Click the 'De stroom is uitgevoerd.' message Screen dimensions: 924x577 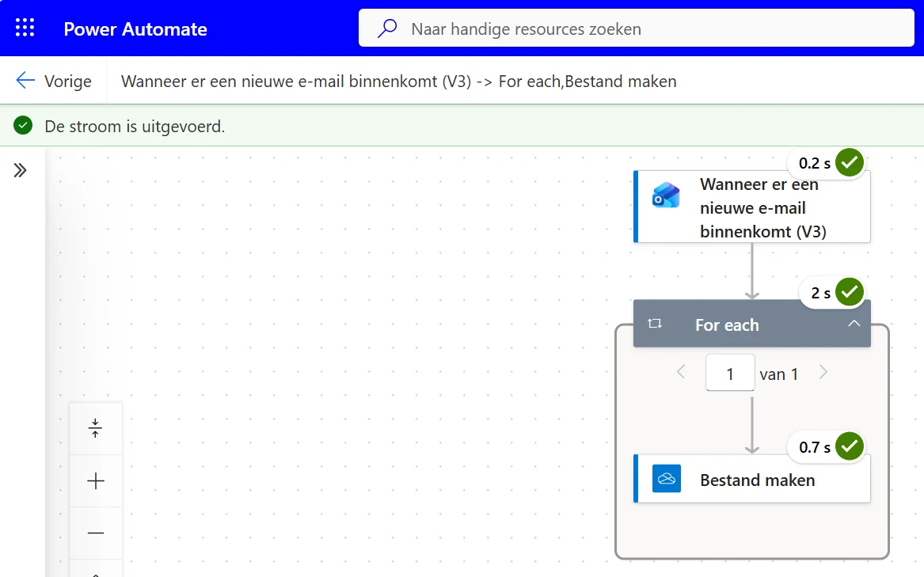(135, 126)
